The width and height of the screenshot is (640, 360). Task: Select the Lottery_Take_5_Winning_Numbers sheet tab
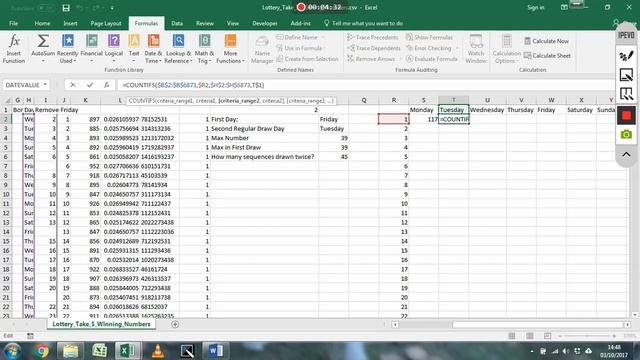(x=101, y=324)
